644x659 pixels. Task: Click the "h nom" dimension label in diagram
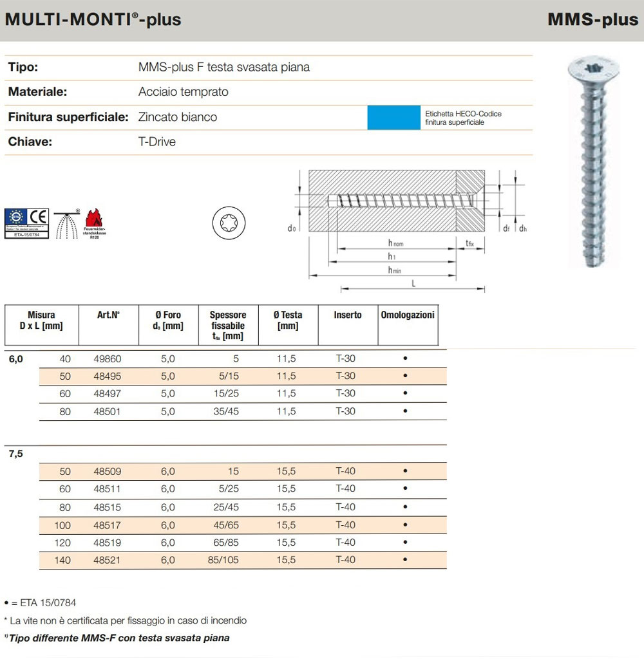click(x=395, y=243)
